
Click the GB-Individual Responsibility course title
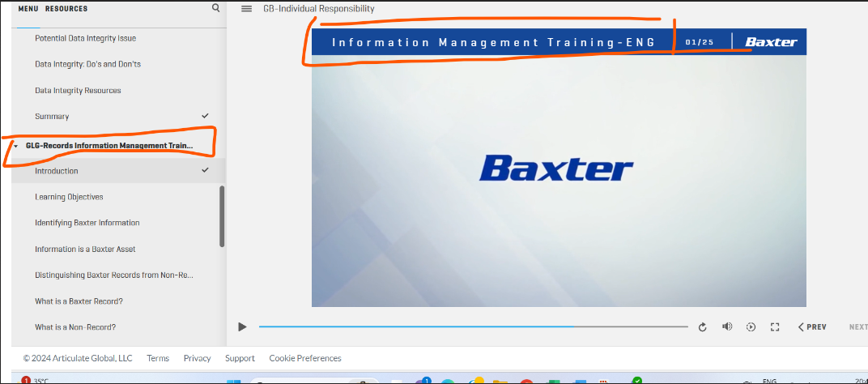[x=318, y=9]
